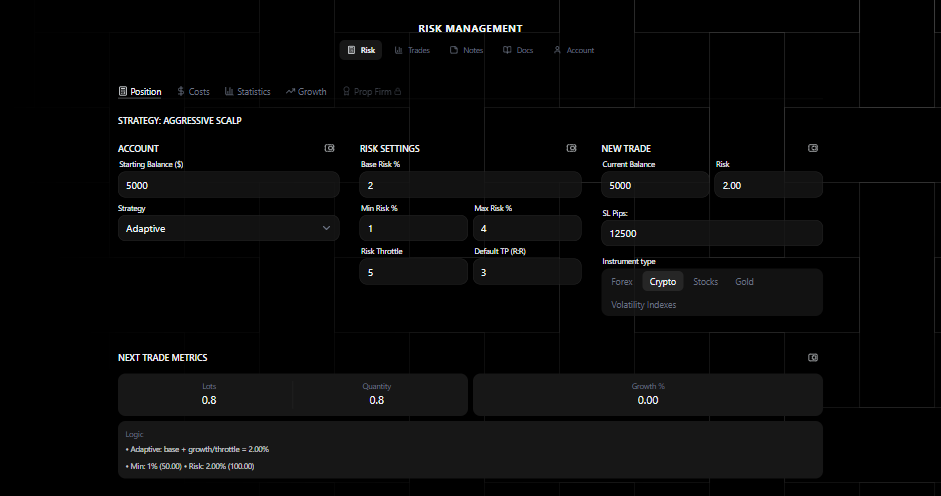The width and height of the screenshot is (941, 496).
Task: Switch to the Position sub-tab
Action: coord(140,92)
